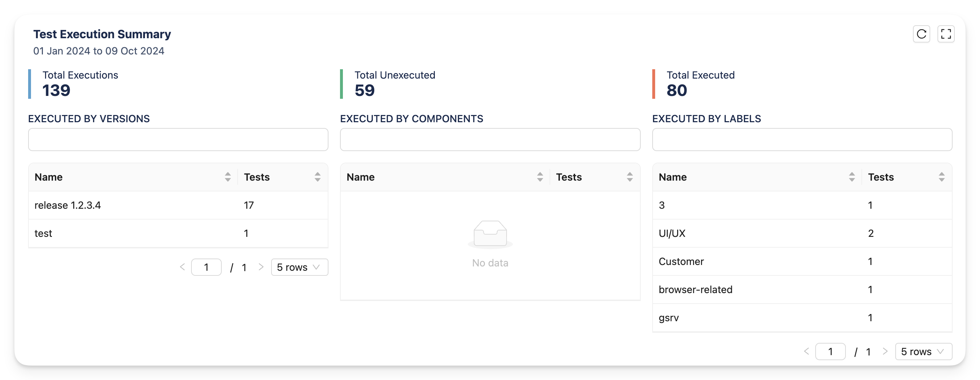
Task: Sort components table by Tests
Action: pyautogui.click(x=630, y=177)
